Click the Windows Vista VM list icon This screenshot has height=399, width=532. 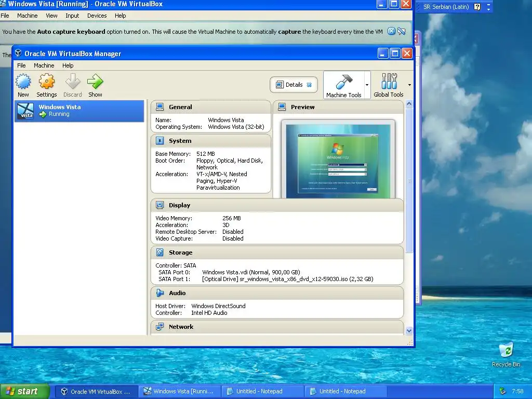click(25, 111)
